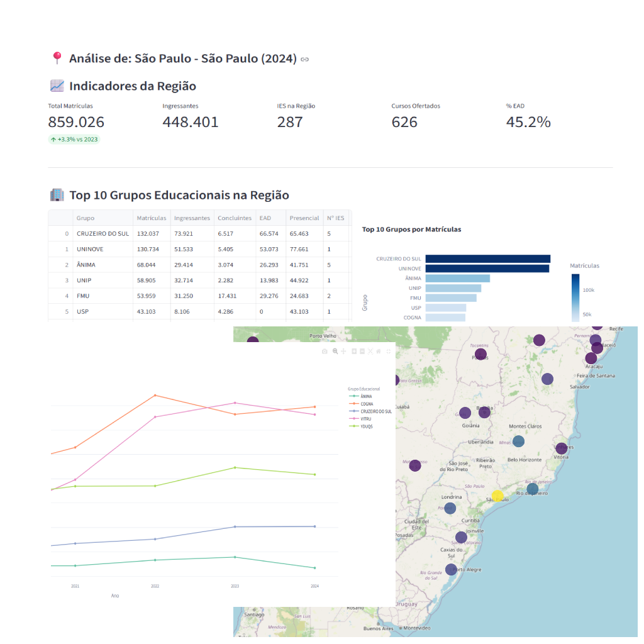The width and height of the screenshot is (644, 644).
Task: Click the map marker at Palmas, Tocantins
Action: (x=480, y=354)
